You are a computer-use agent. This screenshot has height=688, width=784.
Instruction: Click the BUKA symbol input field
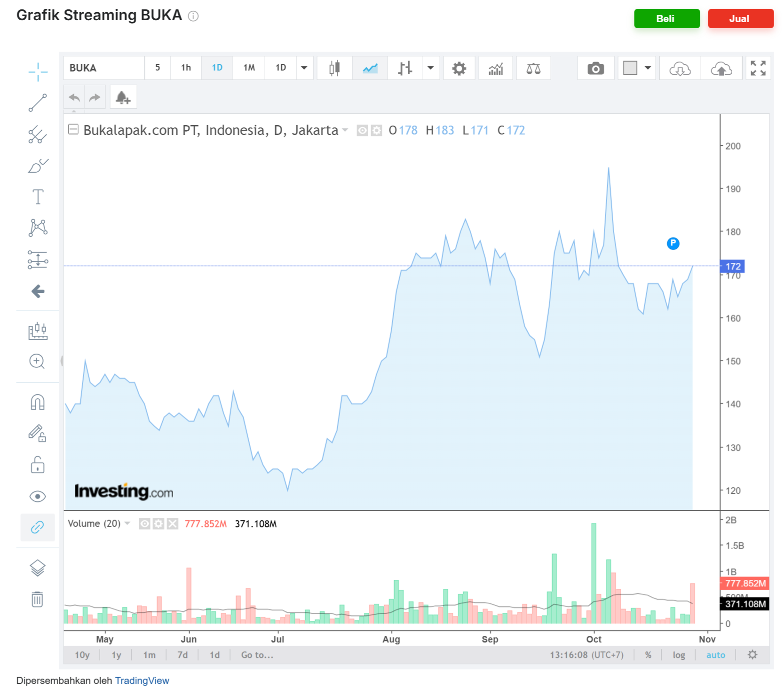click(104, 68)
